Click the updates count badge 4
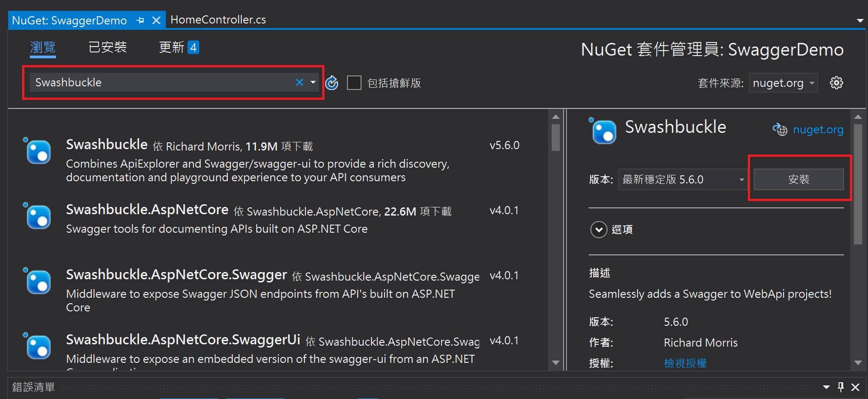This screenshot has width=868, height=399. pyautogui.click(x=193, y=47)
